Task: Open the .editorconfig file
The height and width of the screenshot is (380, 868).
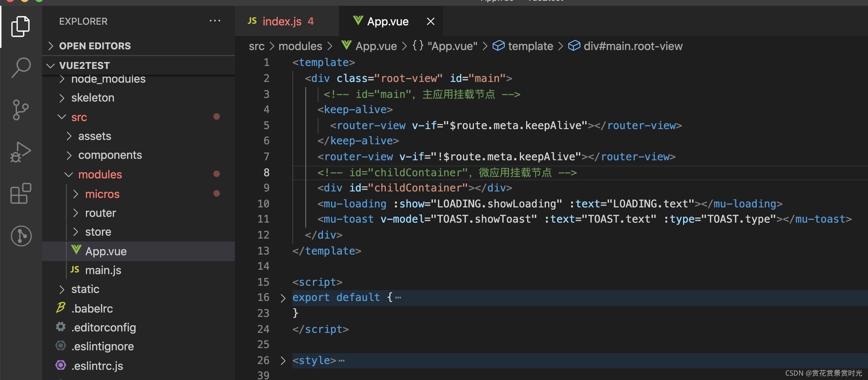Action: (x=139, y=327)
